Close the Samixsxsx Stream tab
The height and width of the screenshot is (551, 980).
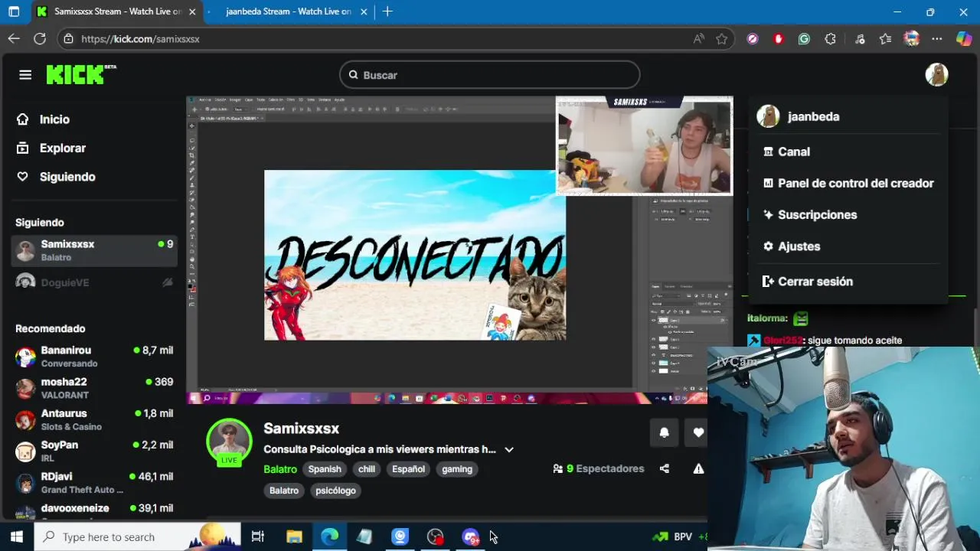[192, 11]
